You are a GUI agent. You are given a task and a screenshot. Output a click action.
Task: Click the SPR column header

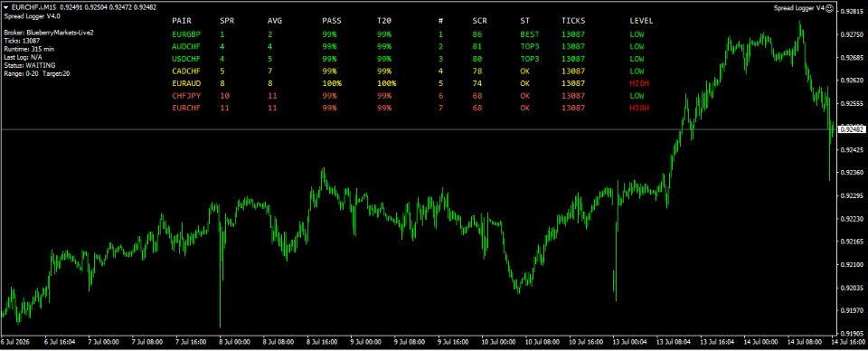[227, 21]
